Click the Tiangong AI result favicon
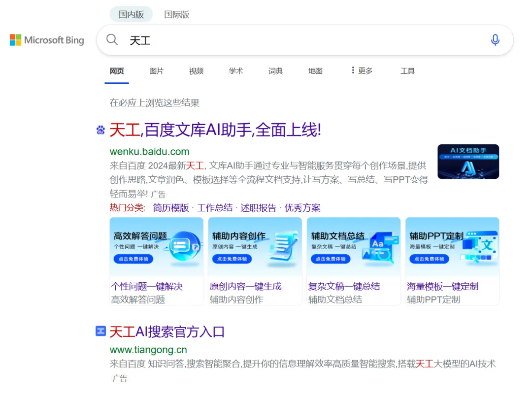The image size is (532, 398). [100, 331]
